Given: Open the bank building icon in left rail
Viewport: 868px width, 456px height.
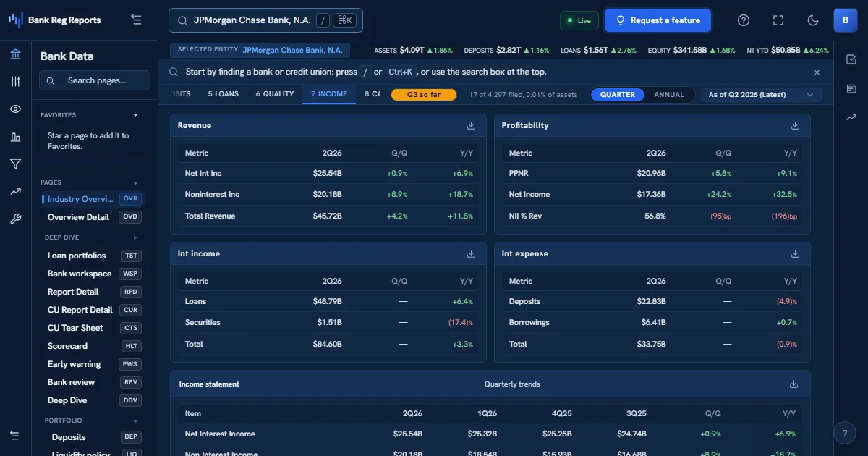Looking at the screenshot, I should tap(15, 54).
